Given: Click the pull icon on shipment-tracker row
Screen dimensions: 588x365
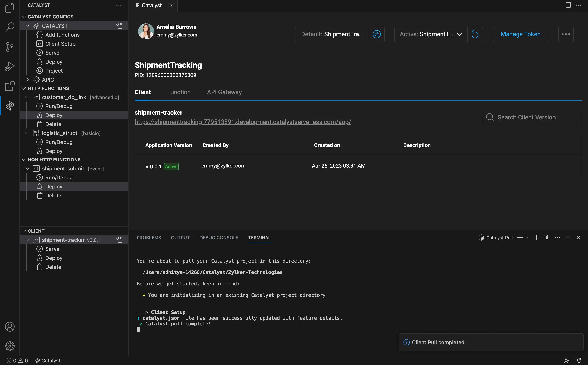Looking at the screenshot, I should coord(120,240).
